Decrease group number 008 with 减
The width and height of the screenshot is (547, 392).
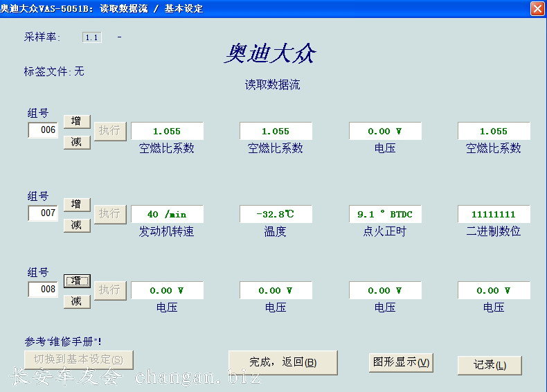pos(77,301)
